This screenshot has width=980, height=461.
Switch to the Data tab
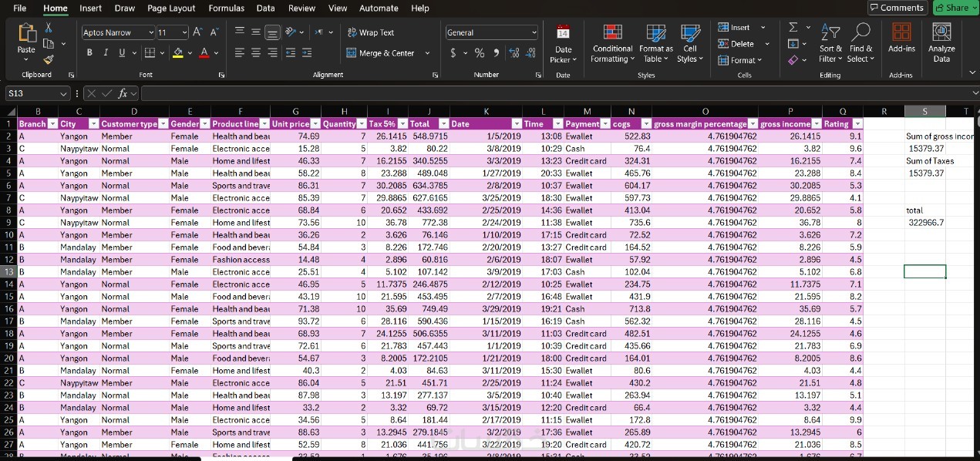(266, 8)
